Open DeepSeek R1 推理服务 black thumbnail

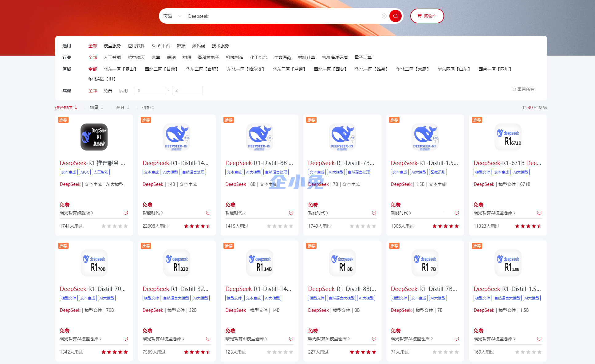[94, 137]
